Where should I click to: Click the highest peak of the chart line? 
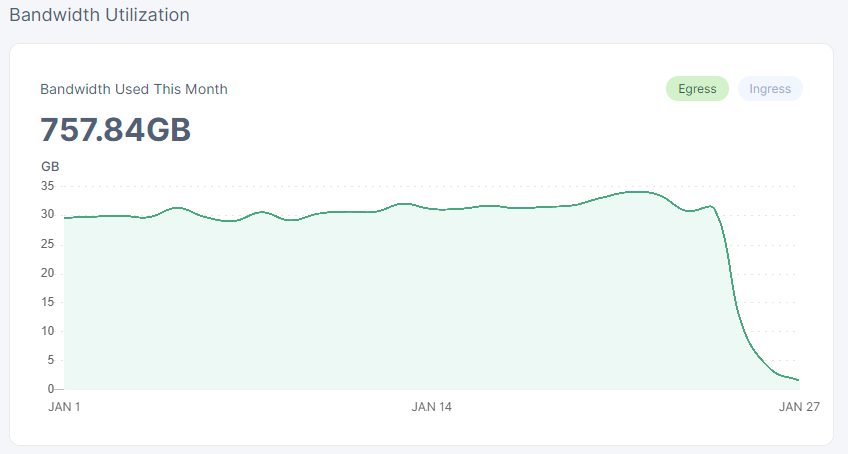pos(636,191)
